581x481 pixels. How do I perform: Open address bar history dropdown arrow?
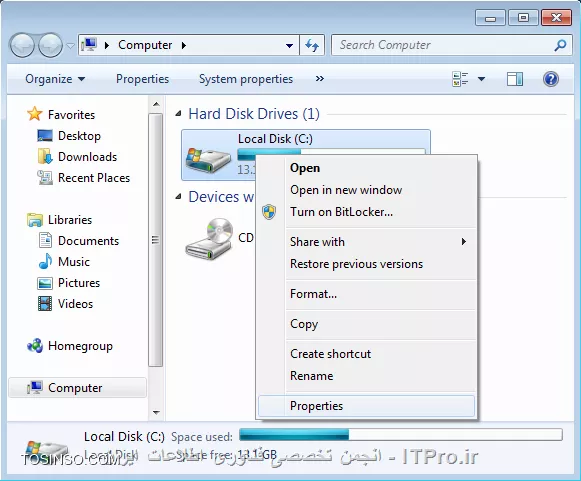click(x=289, y=46)
